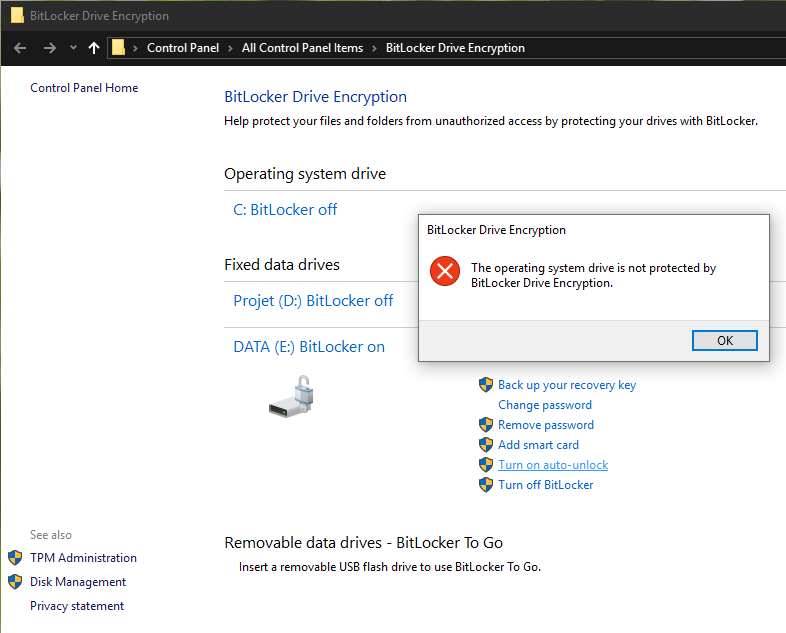Open the recent locations dropdown arrow
This screenshot has height=633, width=786.
click(73, 48)
